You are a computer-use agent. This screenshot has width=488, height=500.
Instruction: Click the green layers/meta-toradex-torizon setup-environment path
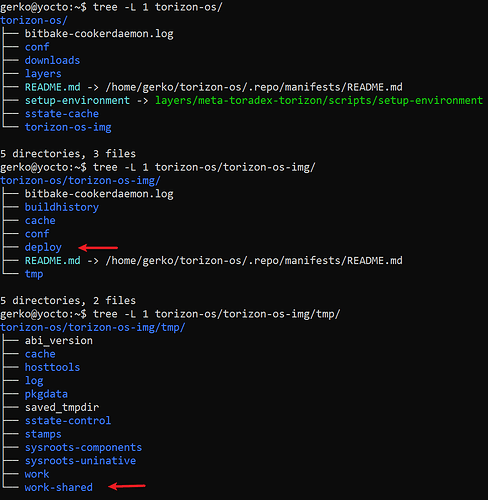[319, 101]
